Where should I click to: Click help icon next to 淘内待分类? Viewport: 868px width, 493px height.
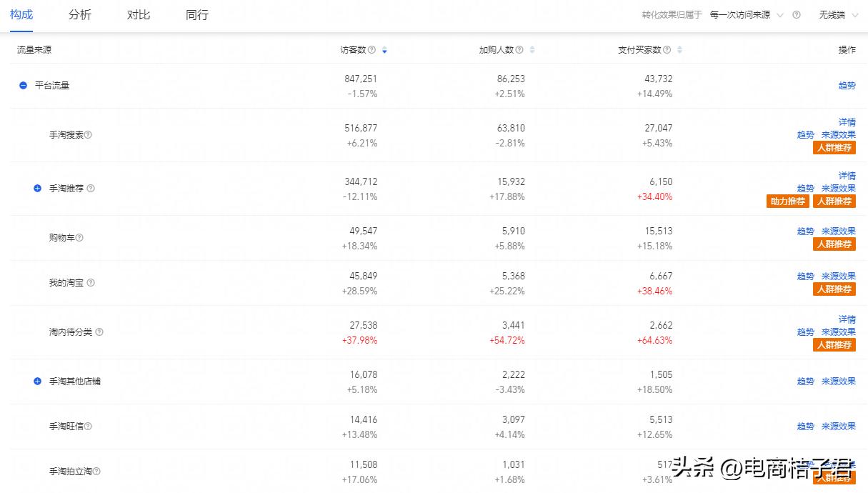(99, 332)
